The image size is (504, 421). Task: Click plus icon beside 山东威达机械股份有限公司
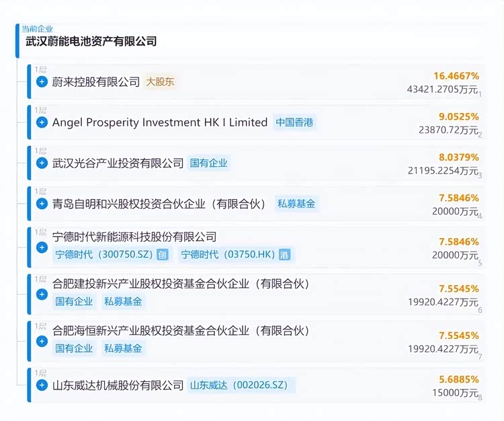(42, 385)
